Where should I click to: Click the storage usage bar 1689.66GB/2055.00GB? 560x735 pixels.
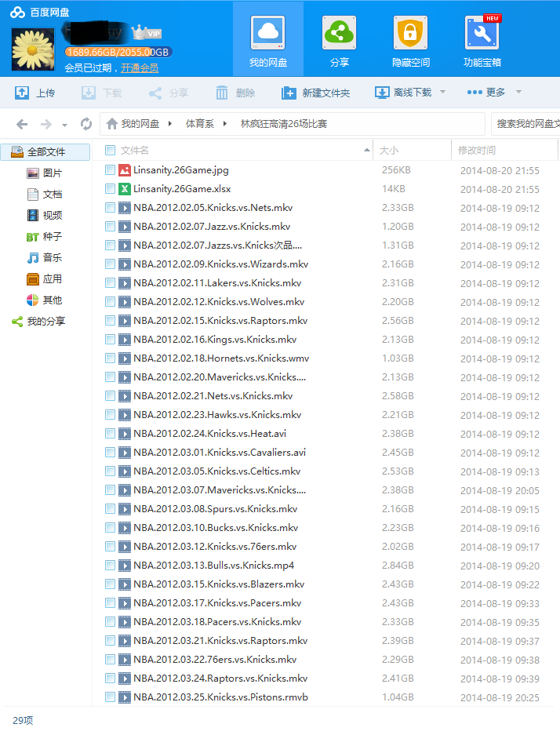(118, 52)
